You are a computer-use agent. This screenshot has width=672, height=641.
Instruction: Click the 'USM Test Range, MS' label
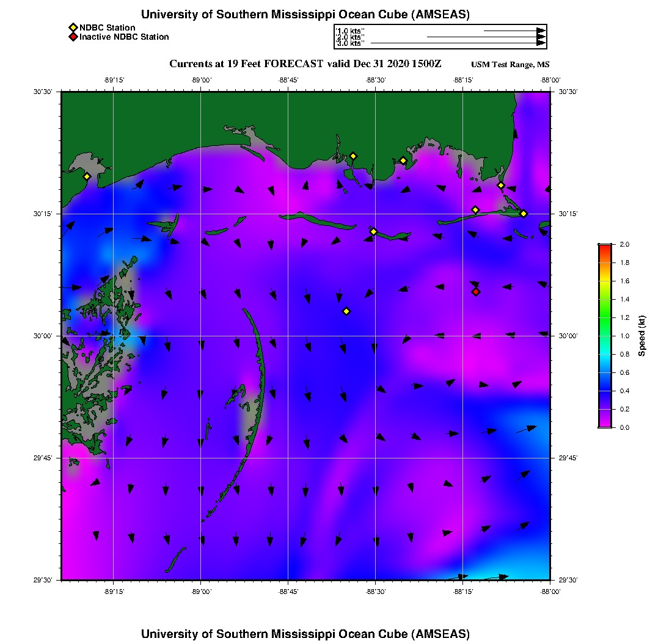[x=510, y=65]
